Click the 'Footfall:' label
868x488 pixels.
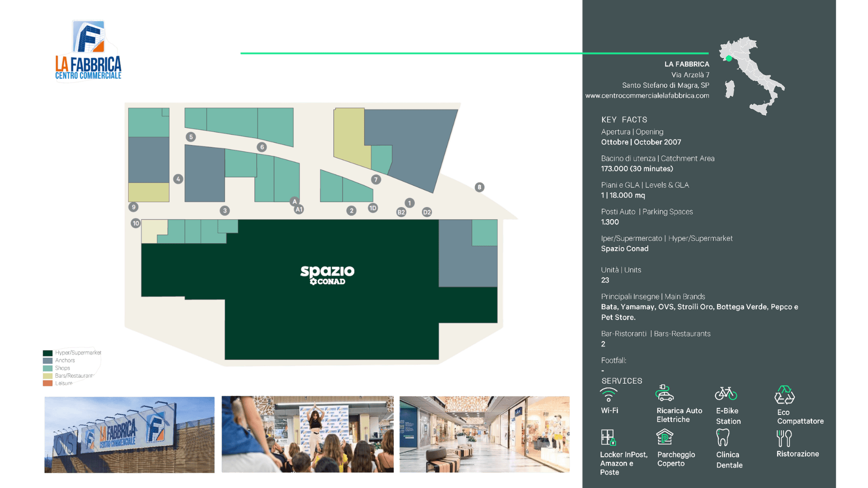point(613,361)
